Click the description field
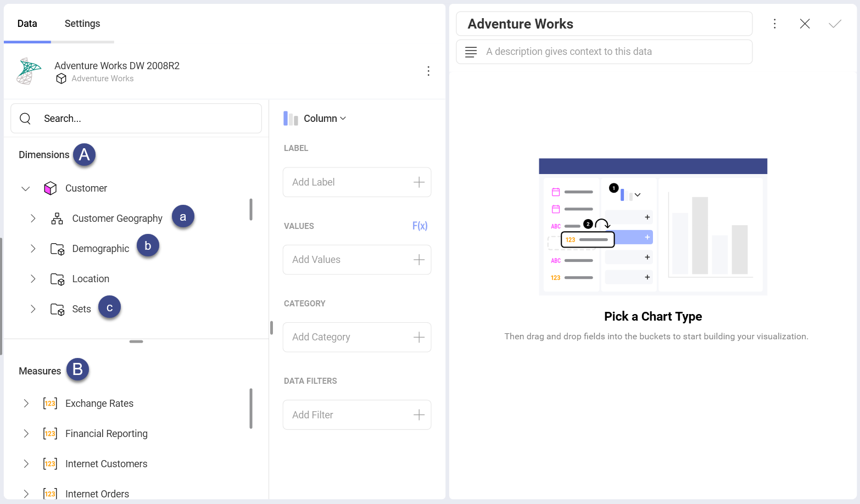This screenshot has width=860, height=504. [604, 52]
